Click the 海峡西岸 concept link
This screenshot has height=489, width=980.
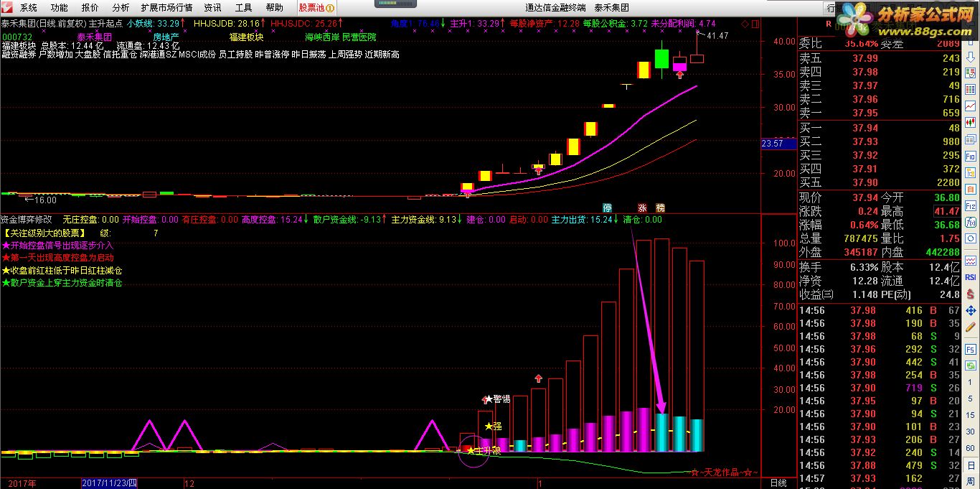[322, 37]
